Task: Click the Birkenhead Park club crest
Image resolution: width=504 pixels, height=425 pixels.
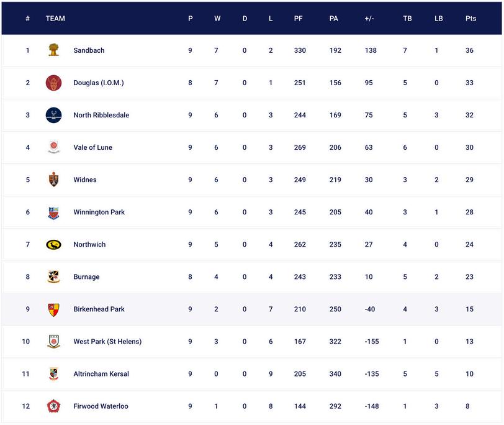Action: pos(54,309)
